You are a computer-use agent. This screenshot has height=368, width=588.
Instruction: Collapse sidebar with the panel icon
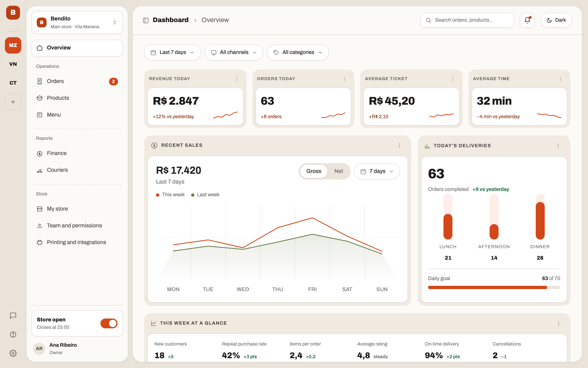pos(146,20)
